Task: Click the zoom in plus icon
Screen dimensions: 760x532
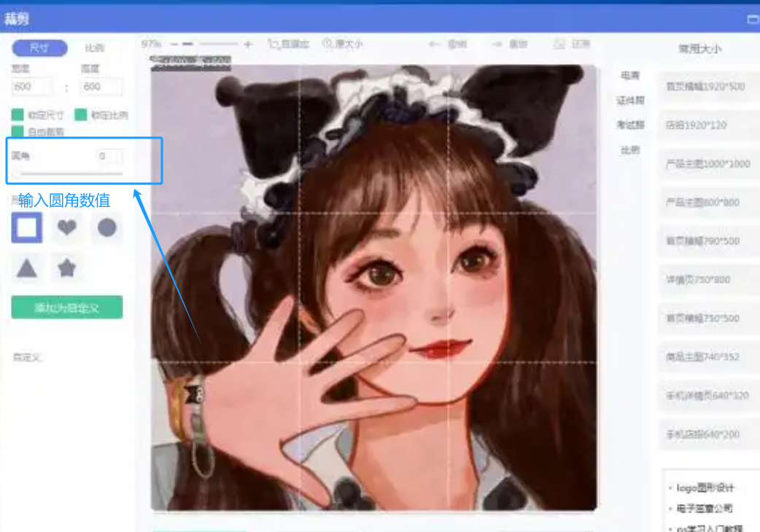Action: (x=248, y=44)
